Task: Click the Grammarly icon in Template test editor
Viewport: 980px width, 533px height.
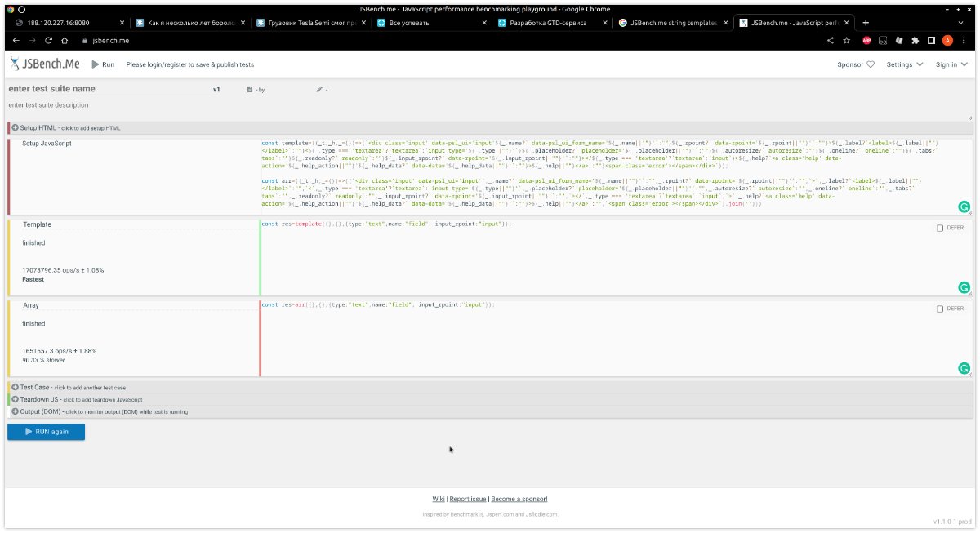Action: [964, 287]
